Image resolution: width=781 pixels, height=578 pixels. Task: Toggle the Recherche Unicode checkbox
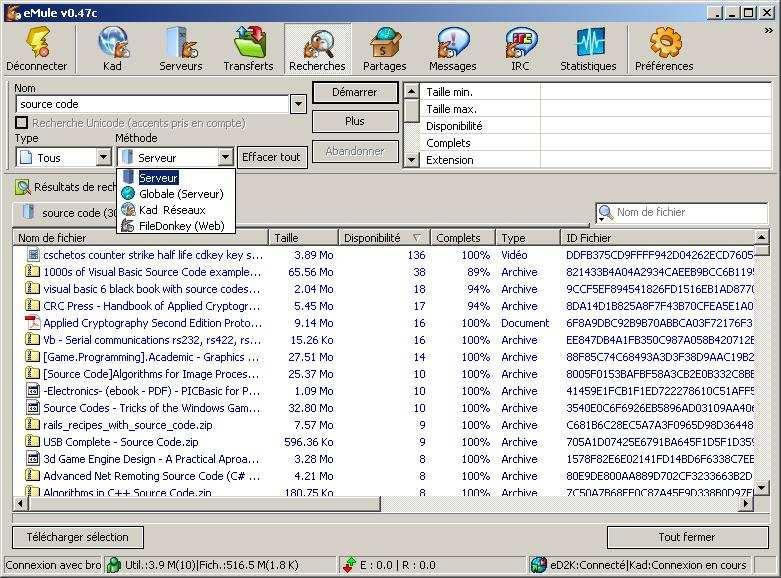pyautogui.click(x=21, y=123)
